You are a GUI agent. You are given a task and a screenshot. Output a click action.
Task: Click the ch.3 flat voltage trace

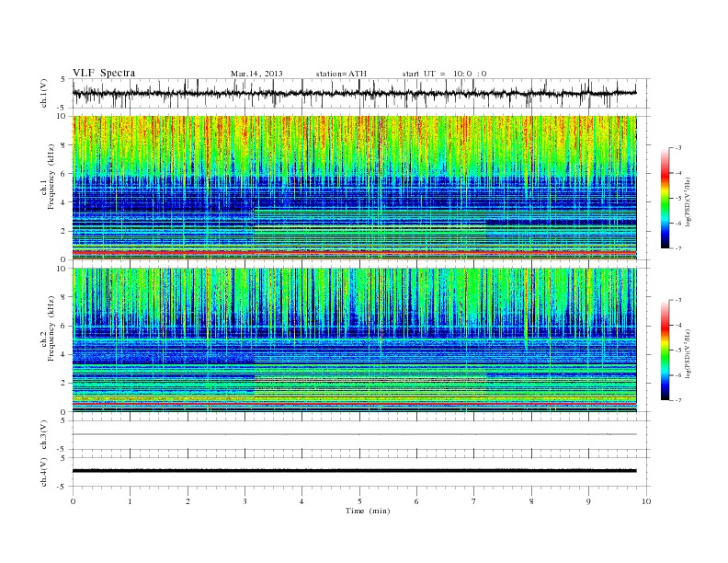pos(354,434)
